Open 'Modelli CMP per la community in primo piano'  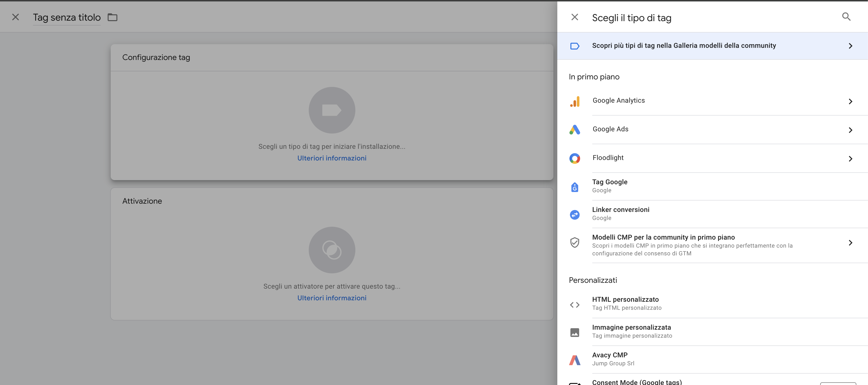tap(712, 245)
